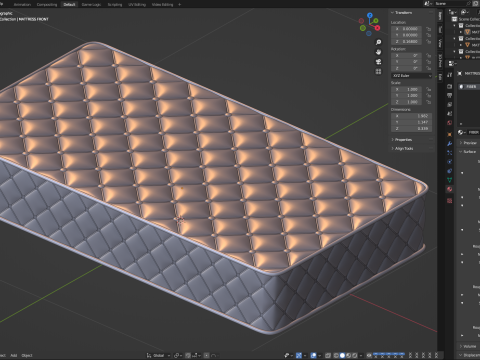Click the Location X input field
Screen dimensions: 480x360
click(407, 29)
